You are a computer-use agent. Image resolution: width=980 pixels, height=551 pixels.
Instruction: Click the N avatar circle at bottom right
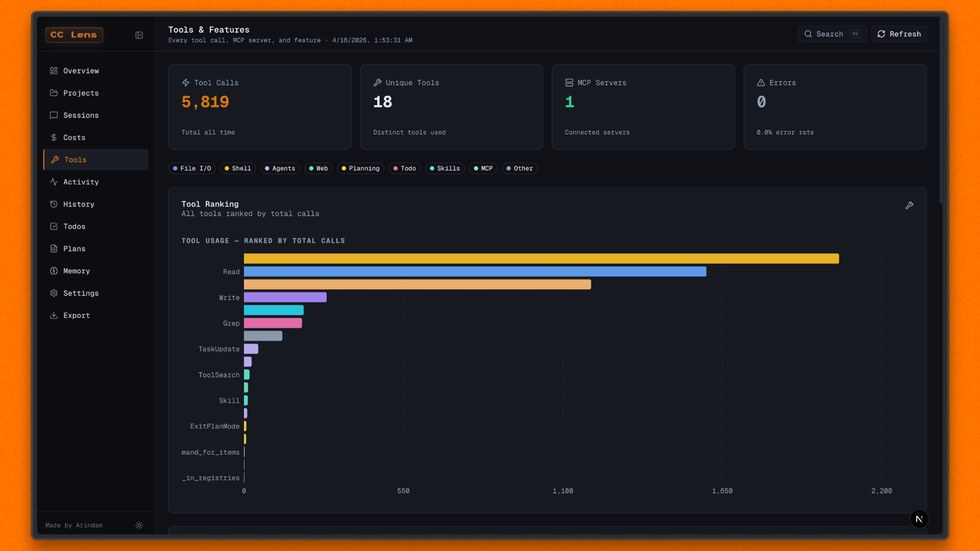coord(920,519)
